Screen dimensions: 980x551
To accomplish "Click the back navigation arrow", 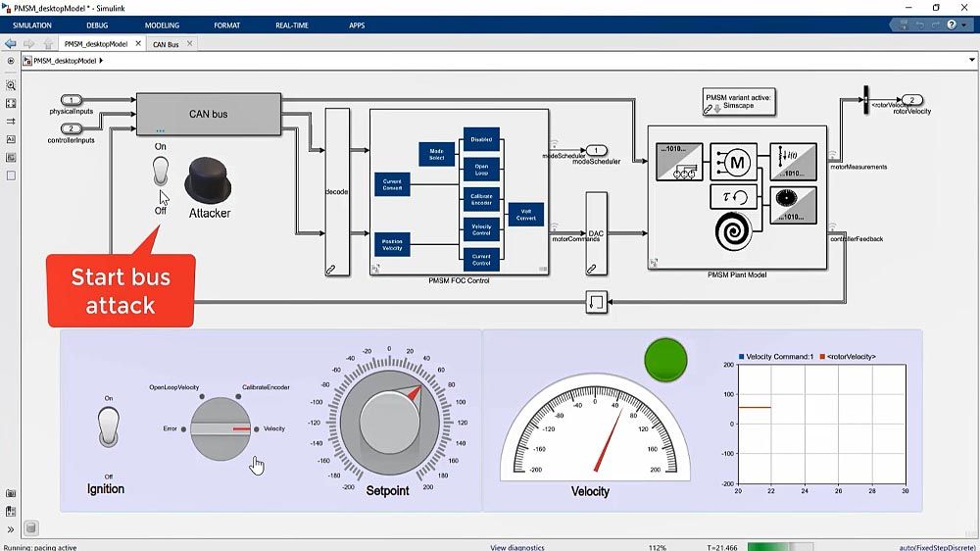I will (11, 44).
